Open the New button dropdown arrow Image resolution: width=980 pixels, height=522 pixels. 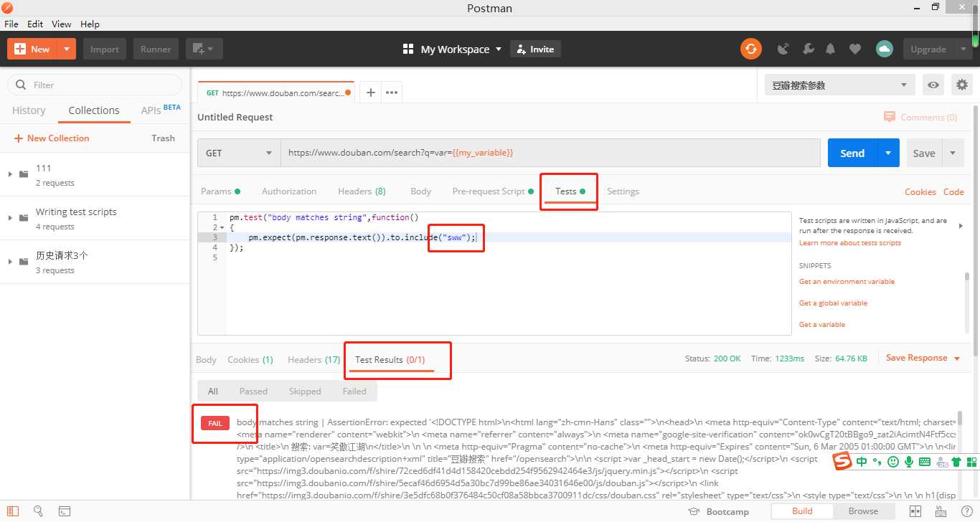pyautogui.click(x=67, y=49)
